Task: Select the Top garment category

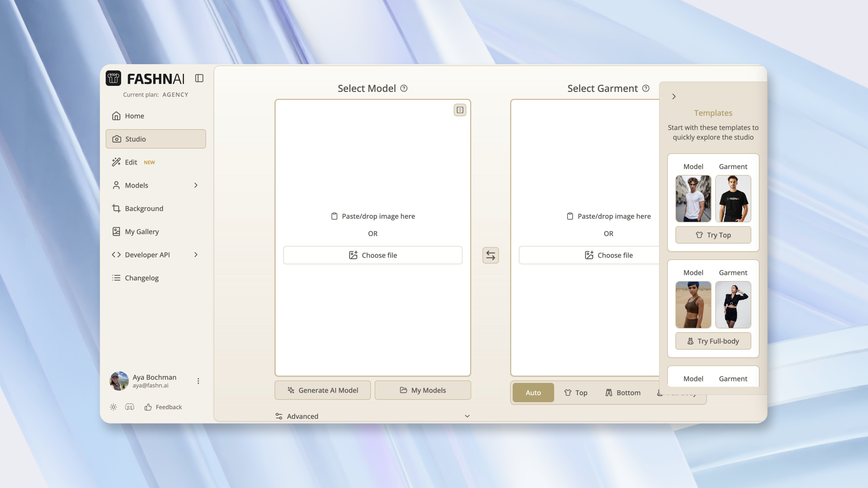Action: point(576,392)
